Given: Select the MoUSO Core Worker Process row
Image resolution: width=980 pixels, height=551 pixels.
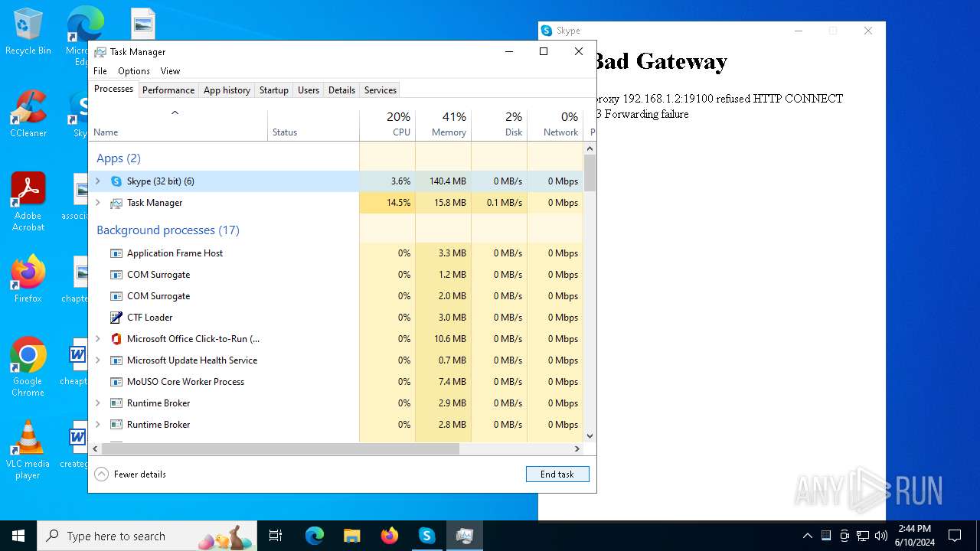Looking at the screenshot, I should point(336,382).
